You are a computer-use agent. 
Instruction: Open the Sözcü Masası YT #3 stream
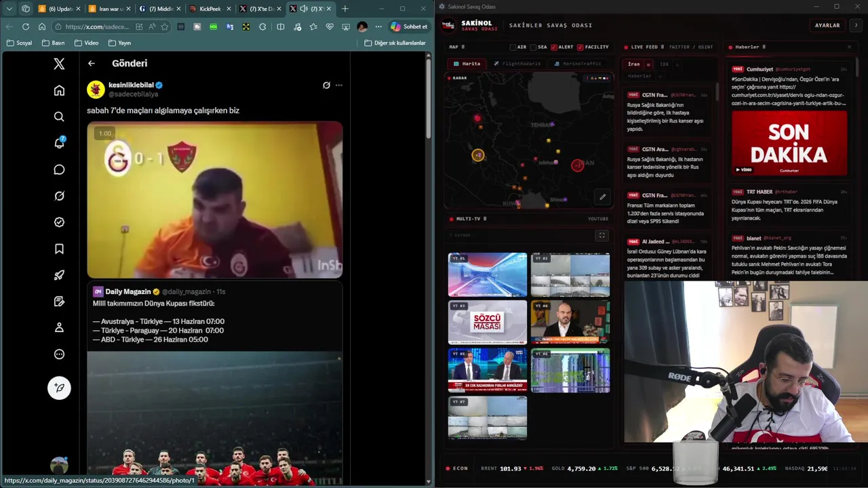click(x=488, y=323)
